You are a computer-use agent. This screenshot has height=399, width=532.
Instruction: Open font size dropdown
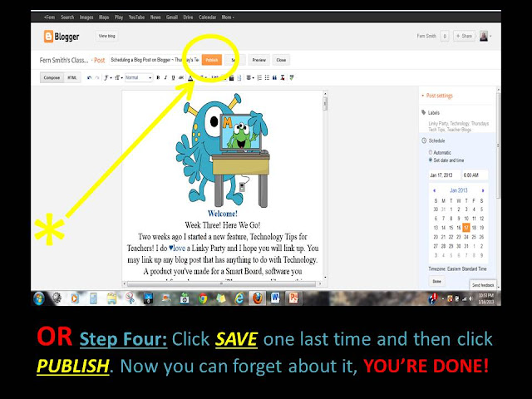coord(119,77)
